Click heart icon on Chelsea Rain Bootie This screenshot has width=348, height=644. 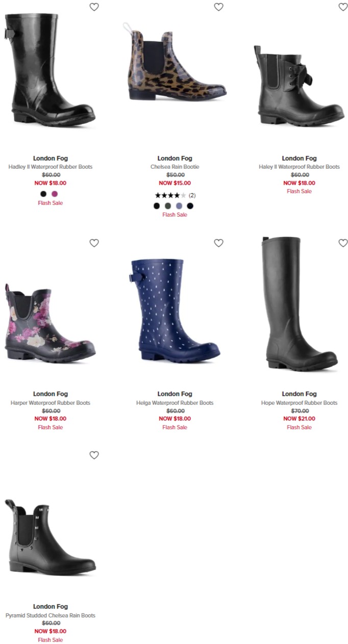[218, 7]
